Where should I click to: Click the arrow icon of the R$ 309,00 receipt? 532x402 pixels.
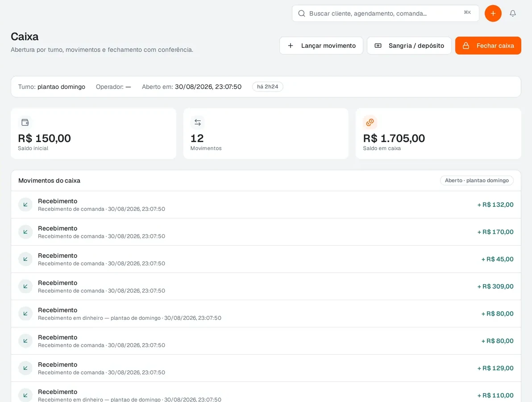coord(25,286)
